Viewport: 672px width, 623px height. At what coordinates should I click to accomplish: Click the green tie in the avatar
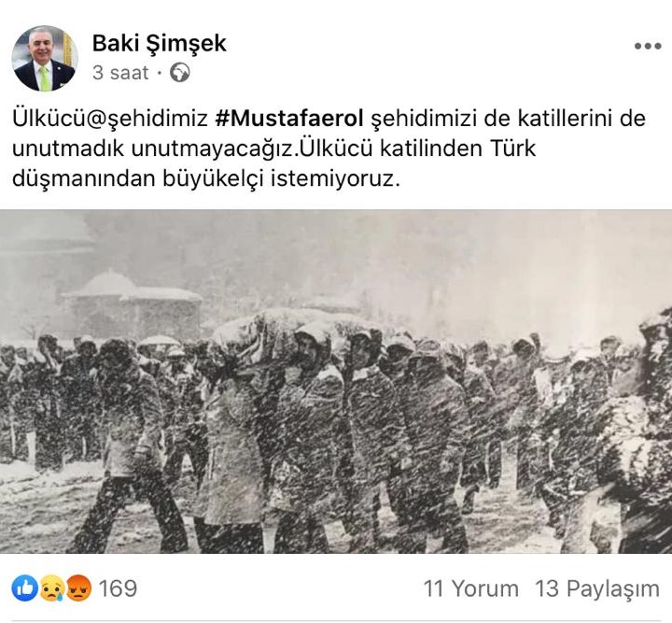tap(45, 78)
